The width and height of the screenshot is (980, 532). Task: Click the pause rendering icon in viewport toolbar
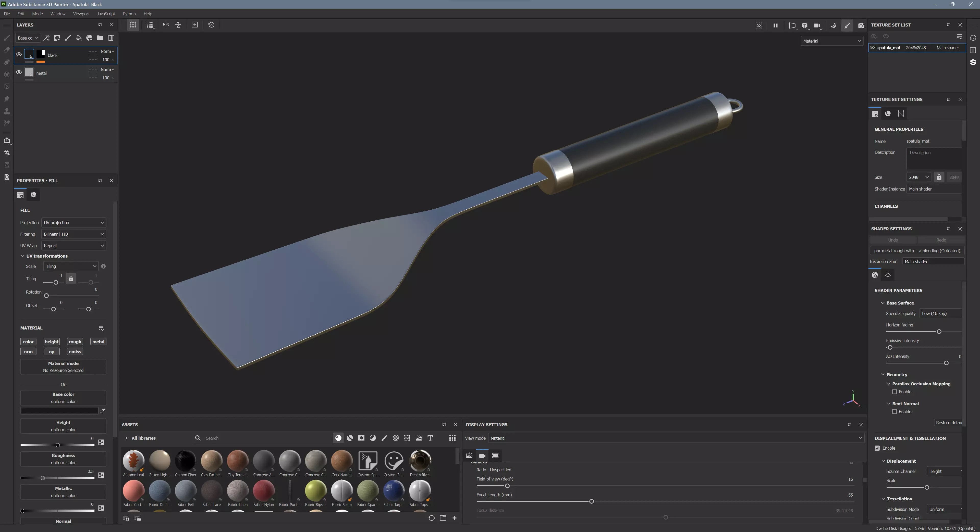click(775, 26)
